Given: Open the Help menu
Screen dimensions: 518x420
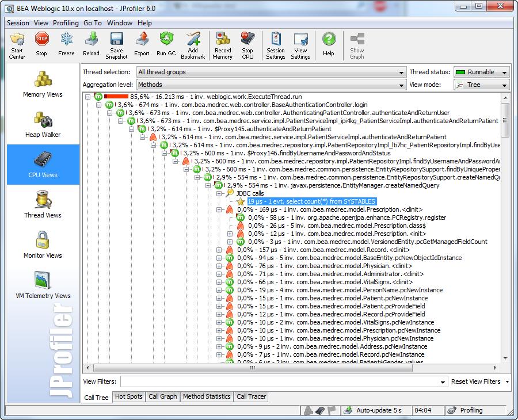Looking at the screenshot, I should [144, 23].
